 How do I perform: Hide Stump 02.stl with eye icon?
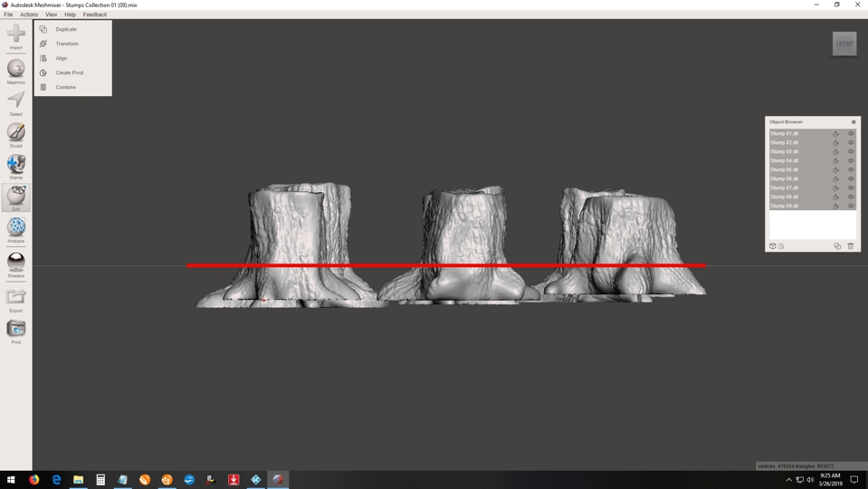pos(851,142)
